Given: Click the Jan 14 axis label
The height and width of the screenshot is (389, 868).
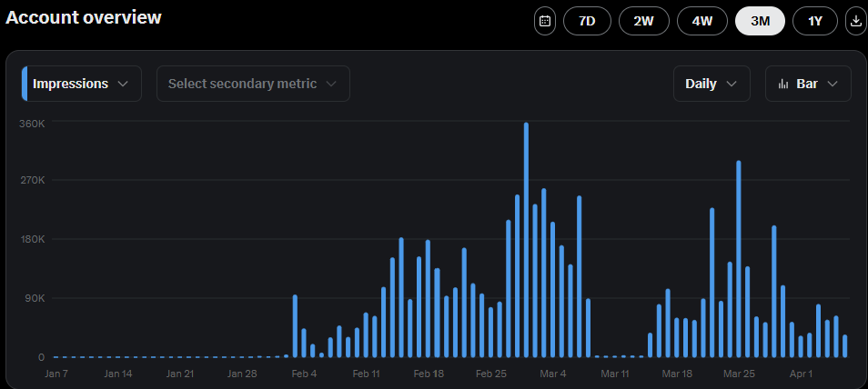Looking at the screenshot, I should tap(118, 374).
